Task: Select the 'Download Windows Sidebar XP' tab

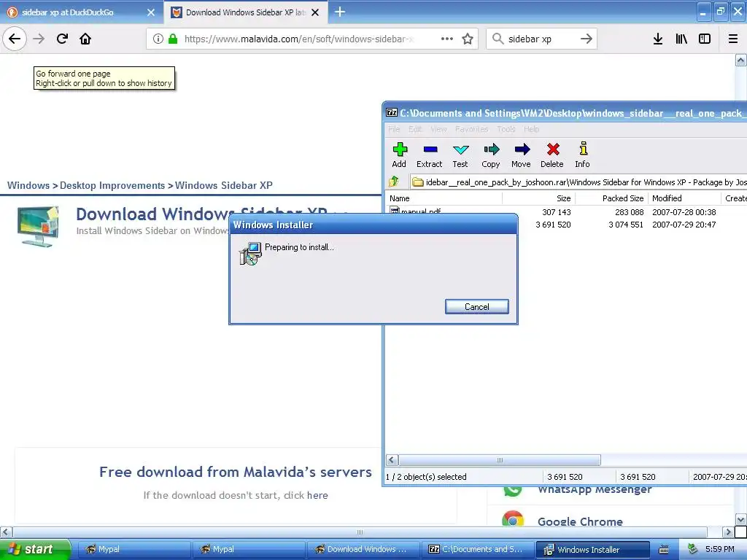Action: [x=245, y=12]
